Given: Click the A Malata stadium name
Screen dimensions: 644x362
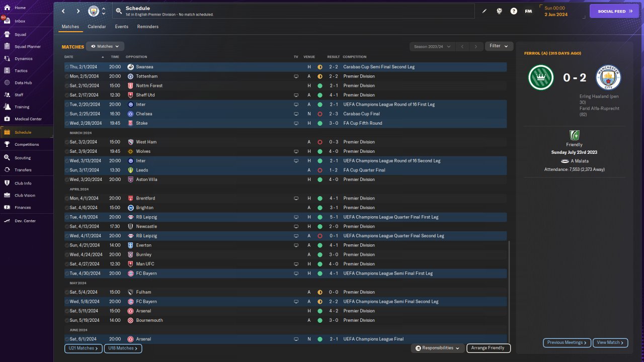Looking at the screenshot, I should (x=581, y=161).
